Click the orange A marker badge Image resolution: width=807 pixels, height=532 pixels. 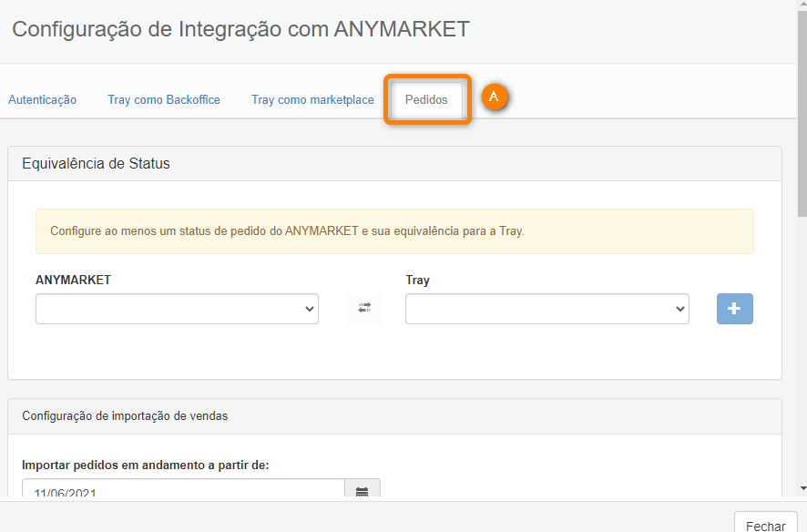click(494, 97)
